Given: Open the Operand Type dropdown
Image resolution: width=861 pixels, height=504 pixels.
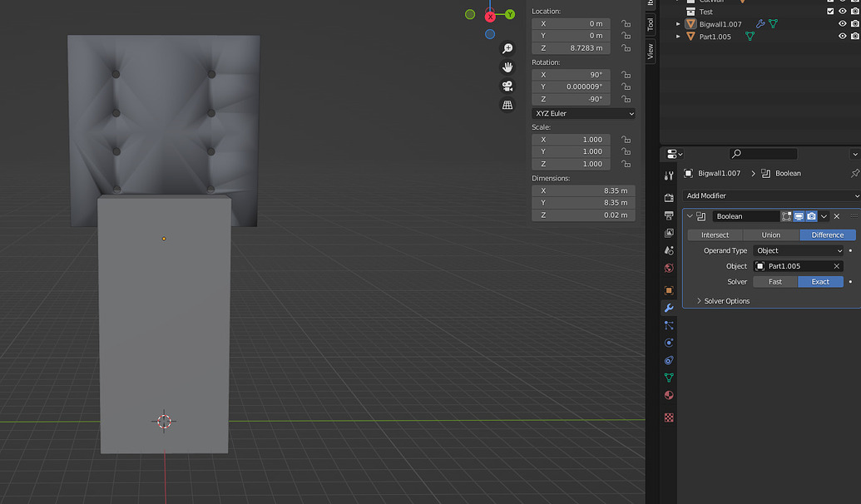Looking at the screenshot, I should (797, 250).
